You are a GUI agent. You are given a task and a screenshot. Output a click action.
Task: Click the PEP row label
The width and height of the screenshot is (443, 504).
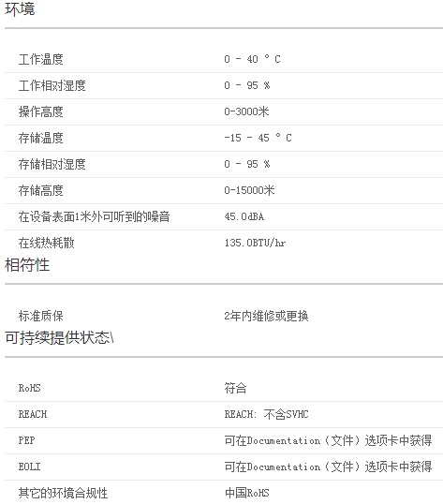26,440
